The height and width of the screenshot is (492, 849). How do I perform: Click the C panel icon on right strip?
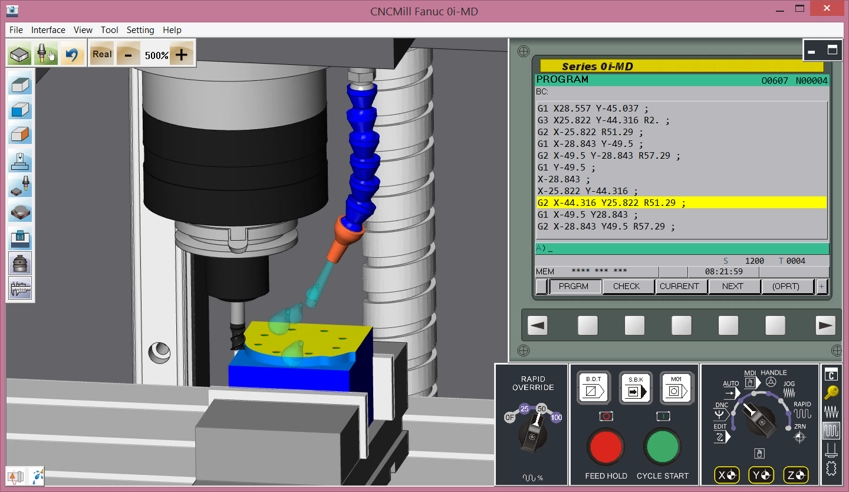(831, 374)
